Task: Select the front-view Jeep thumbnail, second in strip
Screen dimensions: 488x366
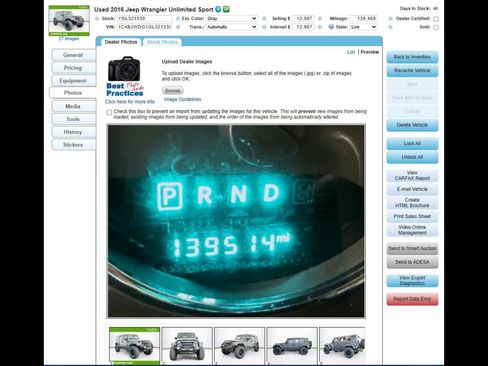Action: coord(187,346)
